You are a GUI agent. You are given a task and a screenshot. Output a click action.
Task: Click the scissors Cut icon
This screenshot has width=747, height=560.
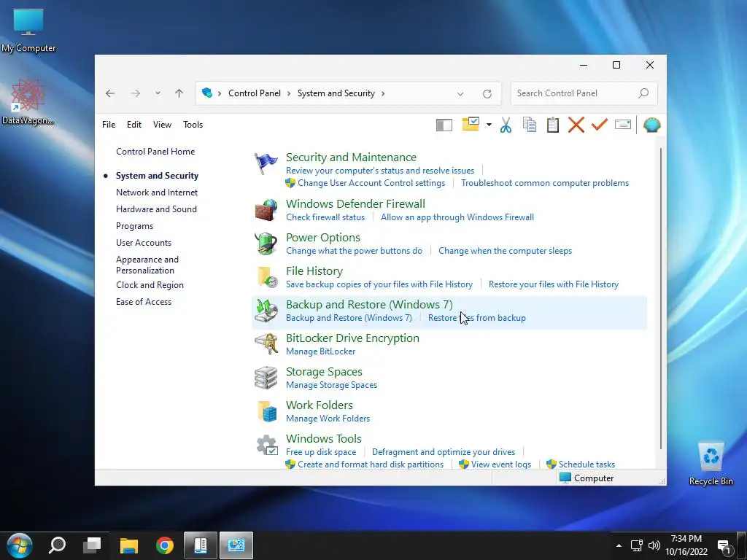pyautogui.click(x=506, y=125)
